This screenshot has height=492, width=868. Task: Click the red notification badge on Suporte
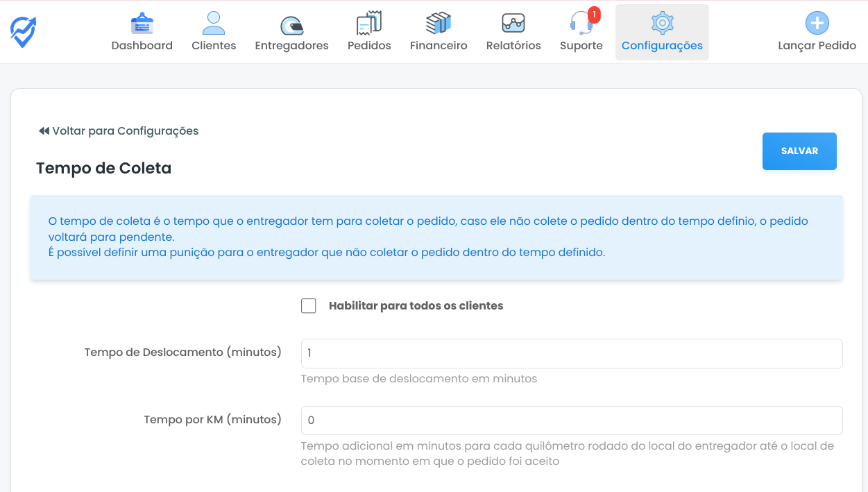point(594,15)
